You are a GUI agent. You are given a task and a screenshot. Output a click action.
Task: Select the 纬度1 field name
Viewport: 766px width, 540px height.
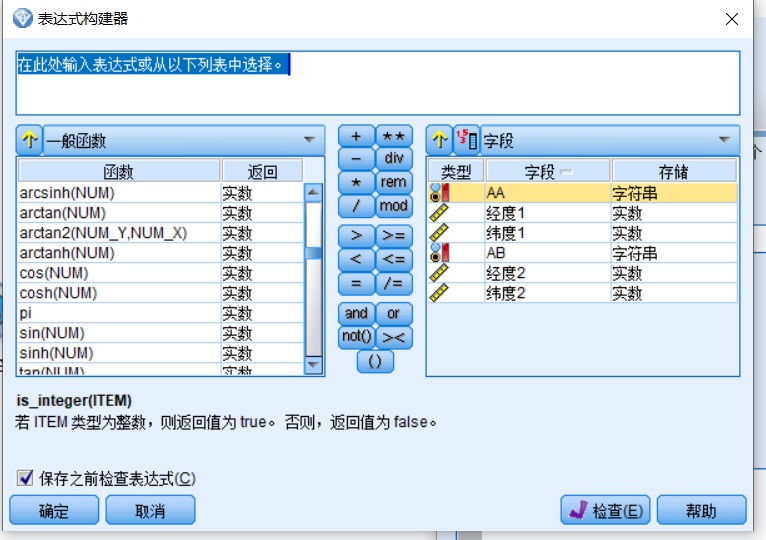[506, 234]
